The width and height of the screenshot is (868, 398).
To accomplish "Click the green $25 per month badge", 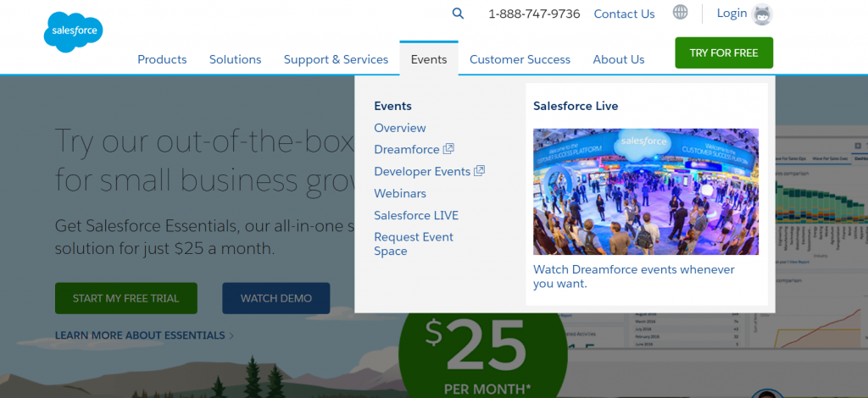I will pyautogui.click(x=482, y=354).
